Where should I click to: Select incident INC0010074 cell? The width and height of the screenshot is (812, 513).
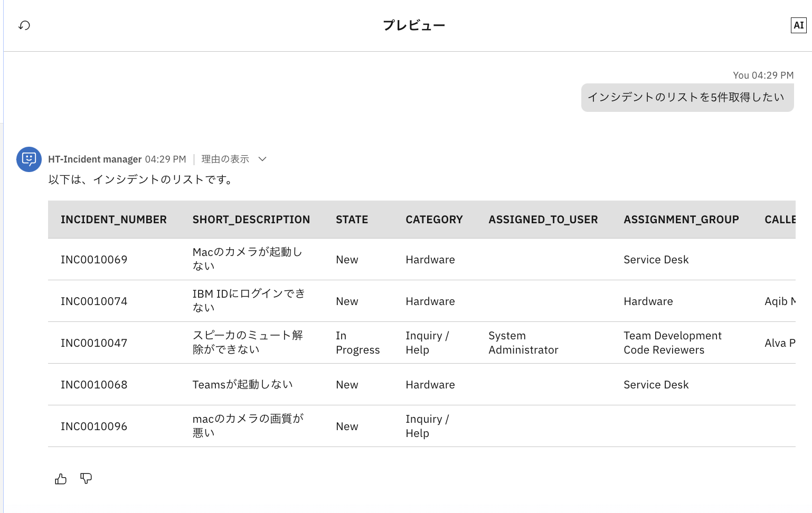[94, 301]
